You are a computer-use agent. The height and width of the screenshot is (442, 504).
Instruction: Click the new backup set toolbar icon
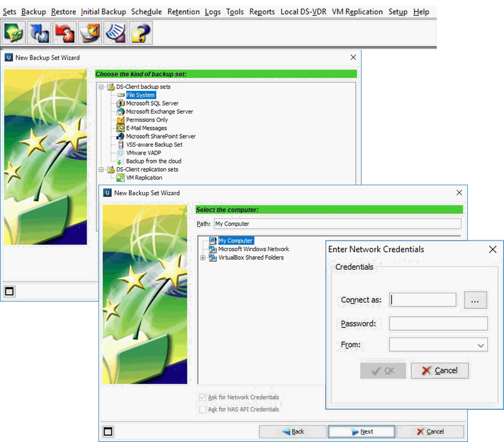click(14, 33)
